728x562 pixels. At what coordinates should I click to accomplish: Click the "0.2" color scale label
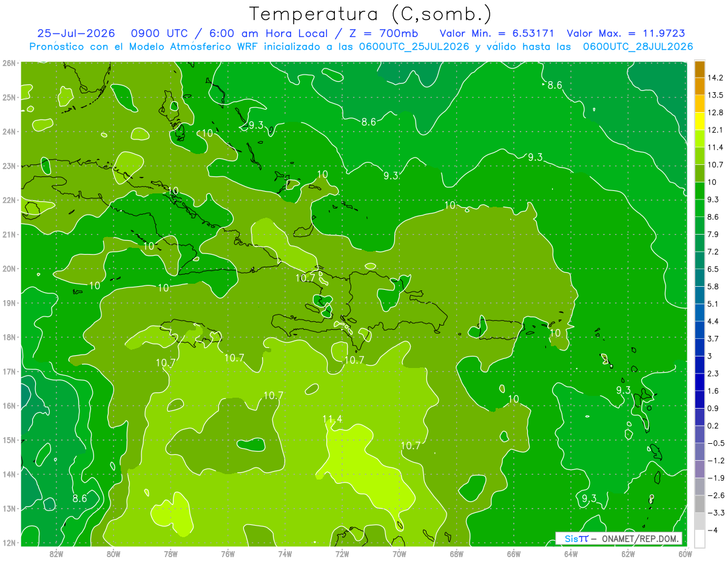(x=713, y=426)
